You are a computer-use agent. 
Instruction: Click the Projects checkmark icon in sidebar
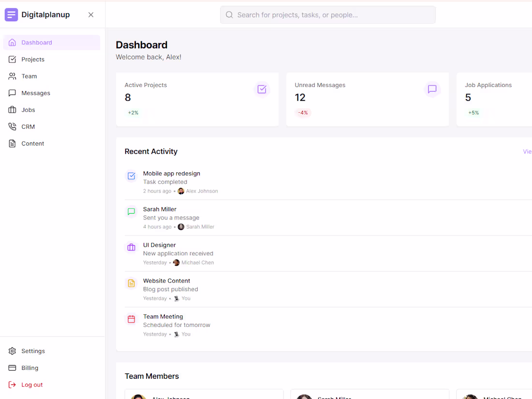tap(12, 59)
